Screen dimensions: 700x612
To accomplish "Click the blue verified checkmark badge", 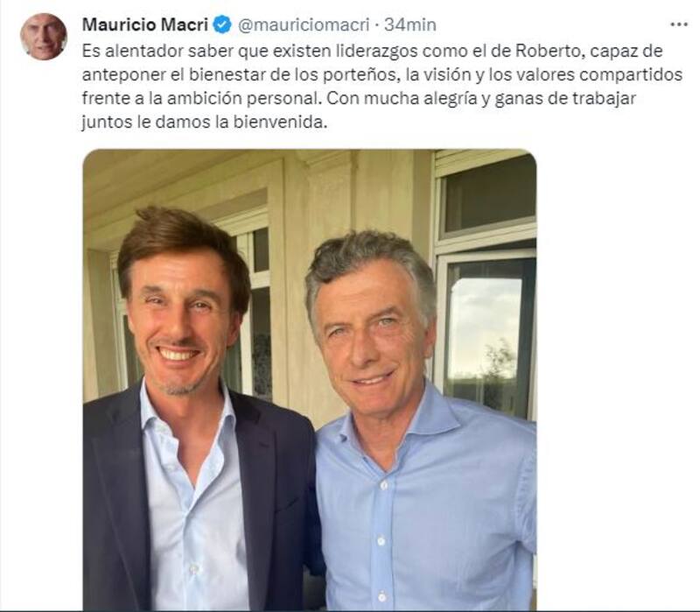I will point(222,25).
